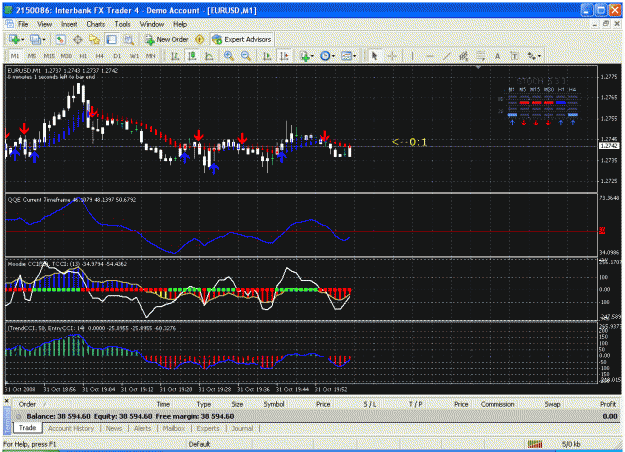Switch chart to M5 timeframe

pos(32,56)
